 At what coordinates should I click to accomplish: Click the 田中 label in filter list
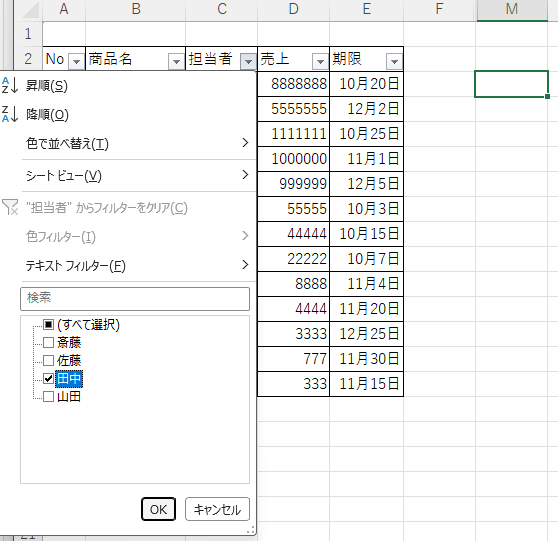69,379
